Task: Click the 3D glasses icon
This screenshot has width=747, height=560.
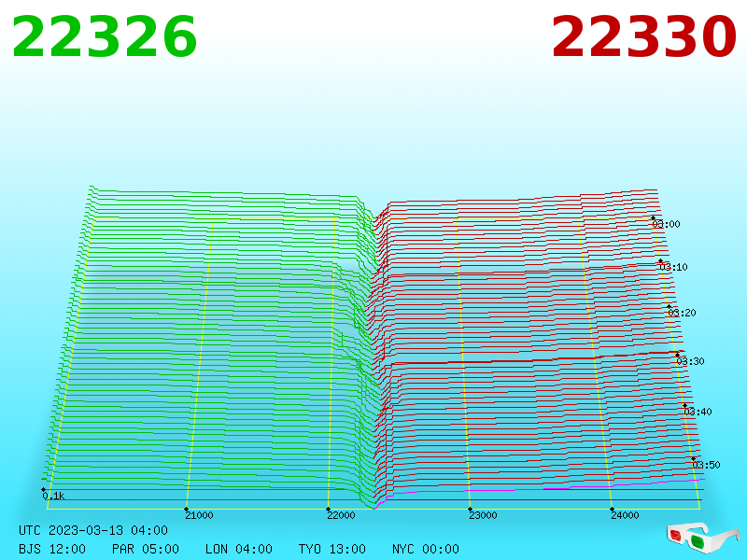Action: pos(702,539)
